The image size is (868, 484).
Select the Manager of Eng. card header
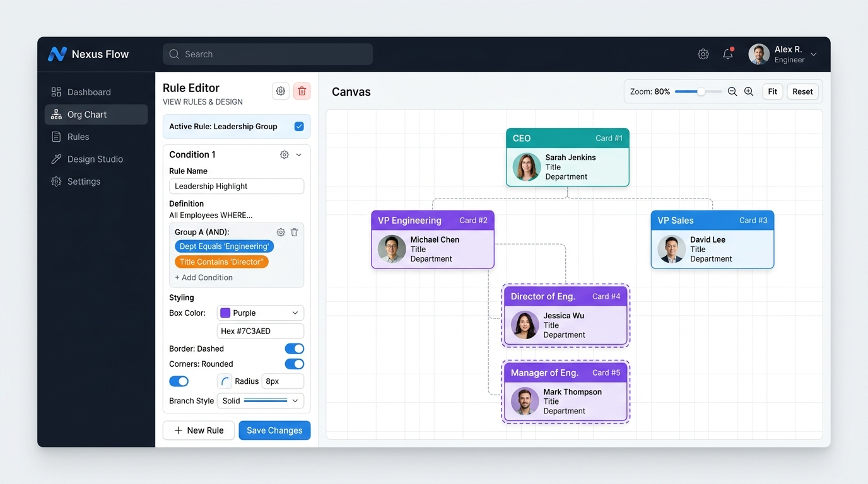pos(566,372)
